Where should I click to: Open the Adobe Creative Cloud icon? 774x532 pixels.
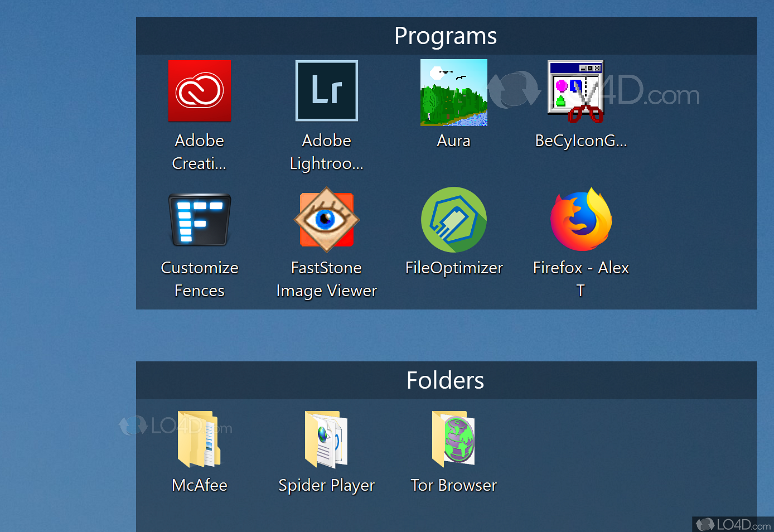point(200,90)
